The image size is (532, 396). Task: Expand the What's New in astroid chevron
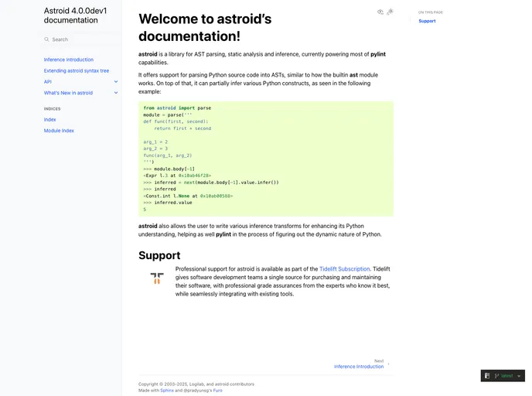[x=116, y=93]
